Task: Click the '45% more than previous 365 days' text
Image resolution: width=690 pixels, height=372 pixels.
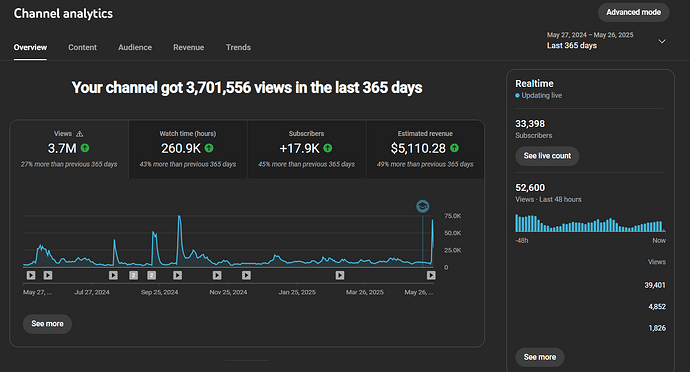Action: coord(306,164)
